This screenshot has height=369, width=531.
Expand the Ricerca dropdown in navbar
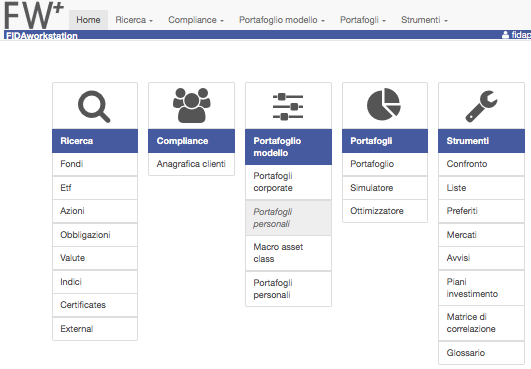point(134,20)
